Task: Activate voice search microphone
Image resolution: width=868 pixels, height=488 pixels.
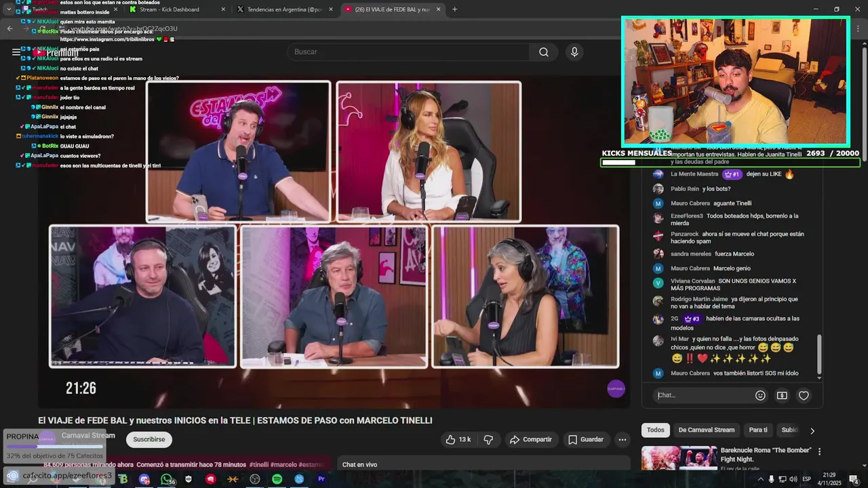Action: tap(574, 52)
